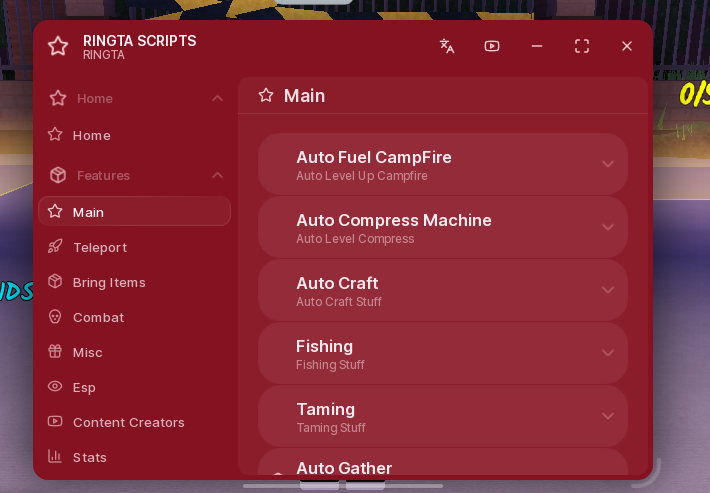Switch to the Teleport tab
This screenshot has width=710, height=493.
tap(135, 247)
